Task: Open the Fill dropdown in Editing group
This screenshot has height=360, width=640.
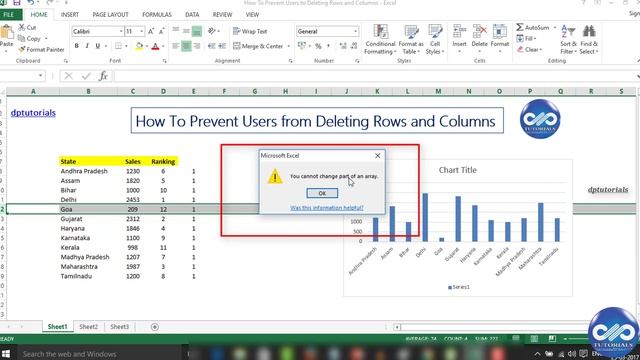Action: click(526, 38)
